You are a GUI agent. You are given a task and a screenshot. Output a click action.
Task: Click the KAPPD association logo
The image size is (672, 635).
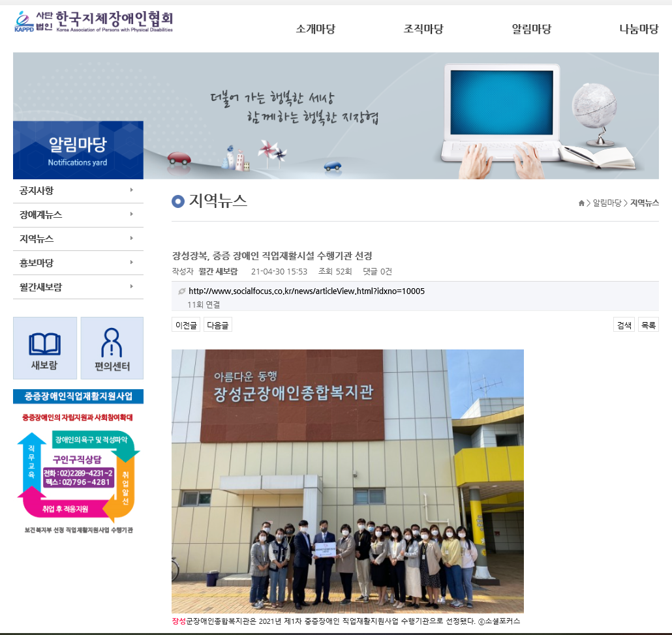pos(93,22)
